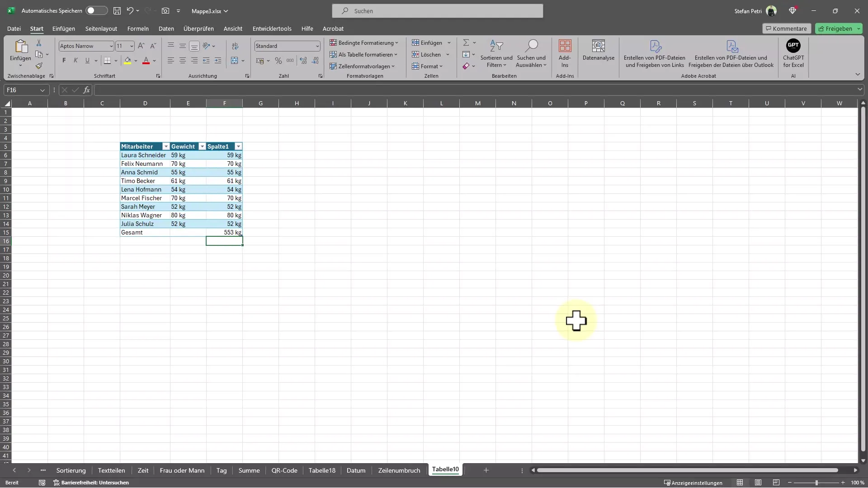
Task: Select the Mitarbeiter filter dropdown arrow
Action: [166, 146]
